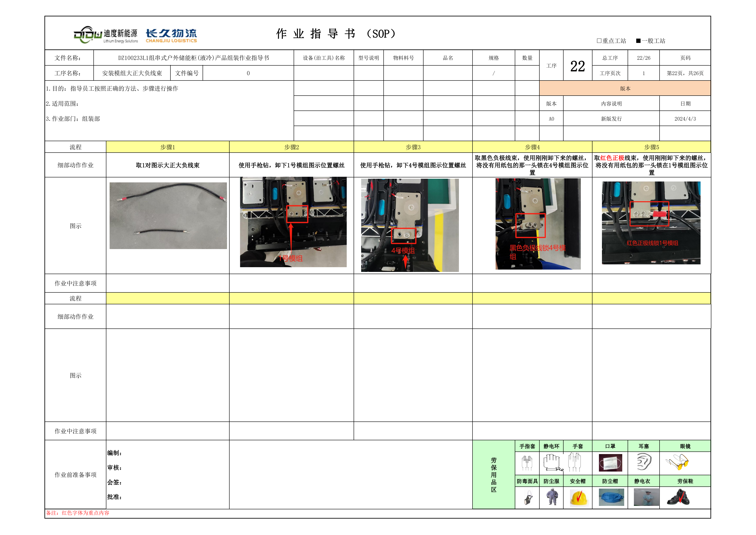Click the blue dust cap (防尘帽) icon
The width and height of the screenshot is (756, 535).
pos(611,497)
